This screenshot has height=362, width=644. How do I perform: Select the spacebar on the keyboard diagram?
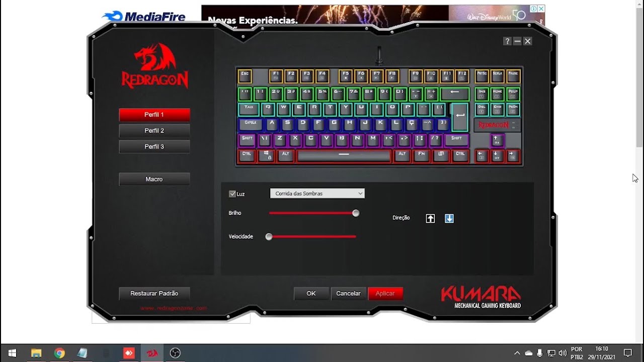pos(344,155)
